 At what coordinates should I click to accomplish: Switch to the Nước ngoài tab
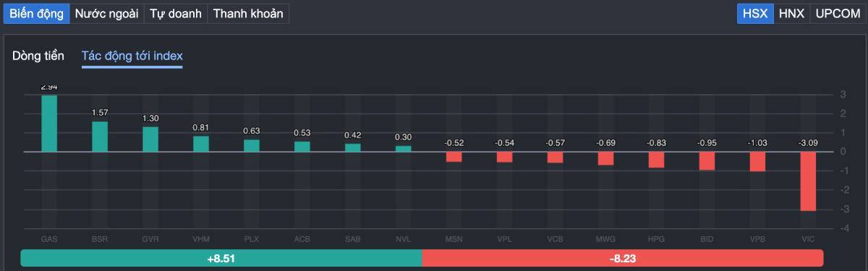[x=107, y=13]
